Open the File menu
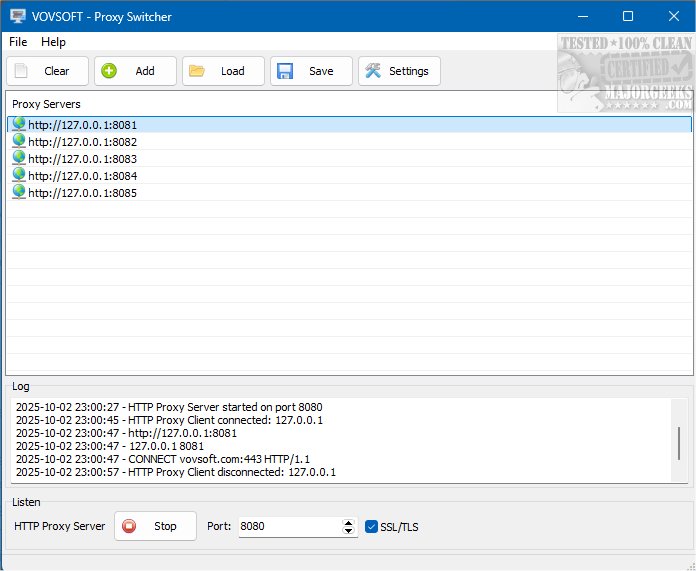 coord(18,42)
